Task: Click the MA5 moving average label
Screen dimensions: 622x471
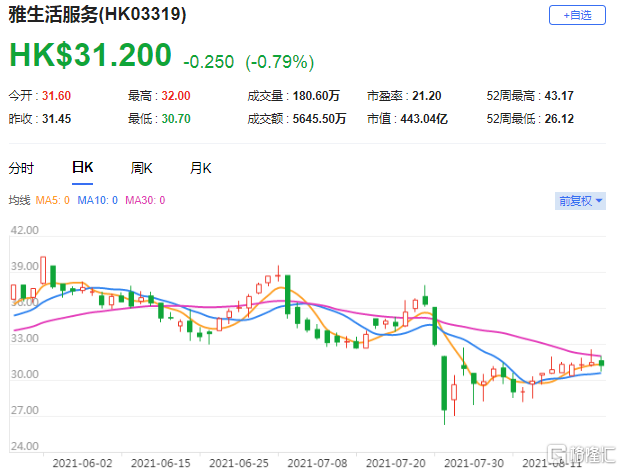Action: [53, 200]
